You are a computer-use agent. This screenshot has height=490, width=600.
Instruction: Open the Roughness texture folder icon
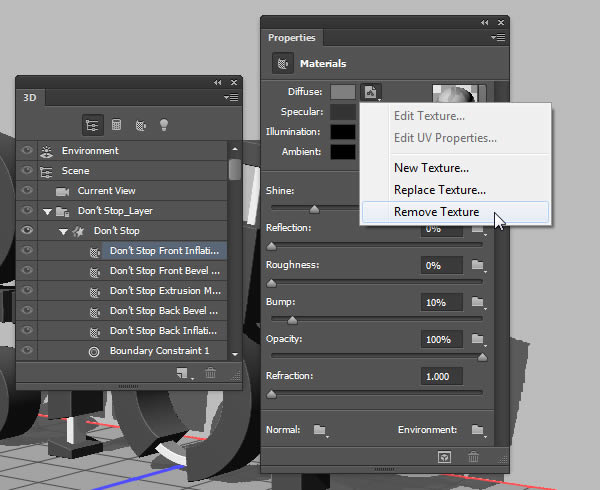click(x=478, y=265)
